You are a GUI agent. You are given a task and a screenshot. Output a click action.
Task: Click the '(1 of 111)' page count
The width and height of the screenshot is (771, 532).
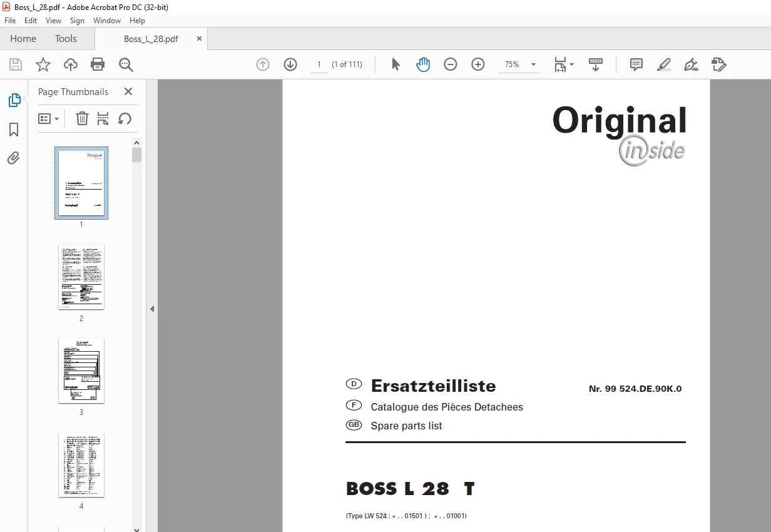click(x=347, y=64)
